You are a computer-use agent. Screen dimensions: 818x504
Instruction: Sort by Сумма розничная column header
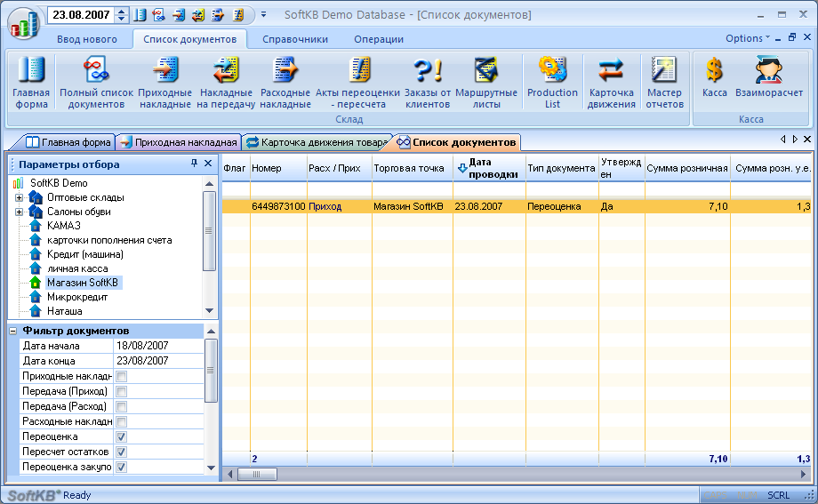[x=687, y=168]
